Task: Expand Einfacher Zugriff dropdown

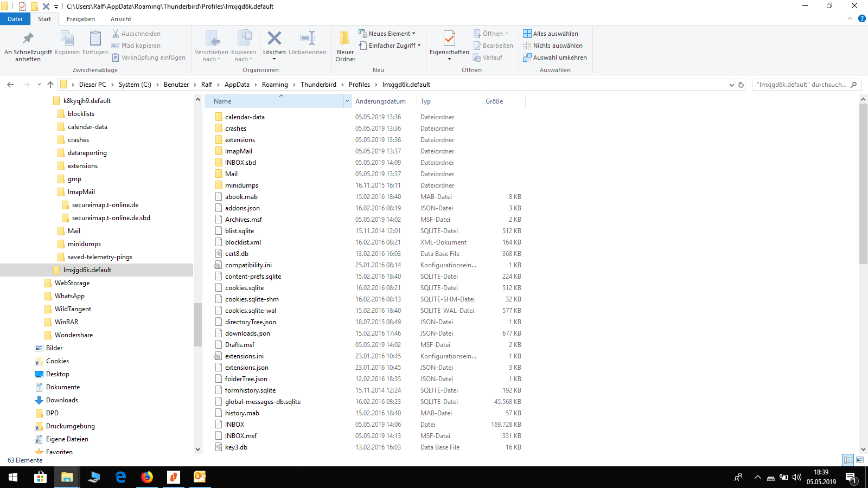Action: click(x=419, y=46)
